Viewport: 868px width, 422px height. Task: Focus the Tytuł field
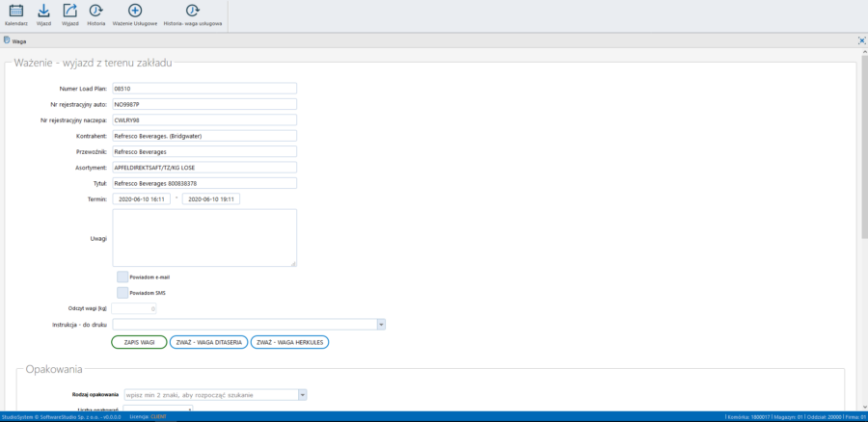pos(204,183)
